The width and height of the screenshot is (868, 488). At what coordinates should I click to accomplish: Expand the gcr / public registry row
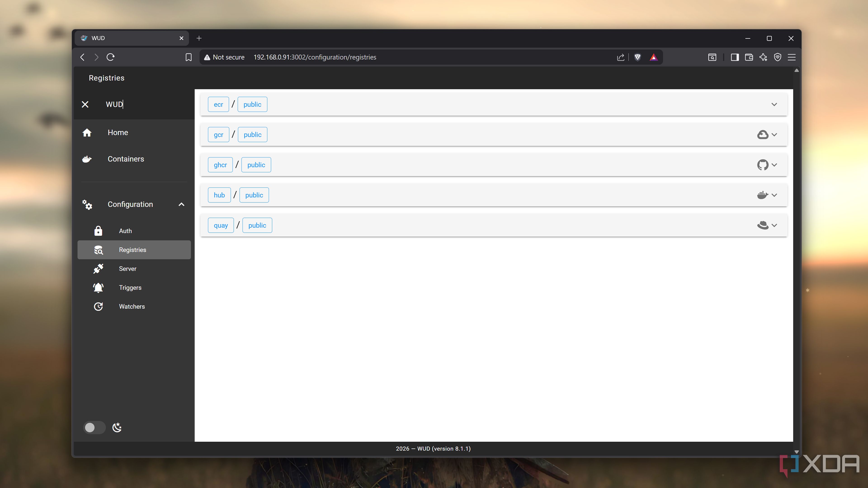click(494, 135)
